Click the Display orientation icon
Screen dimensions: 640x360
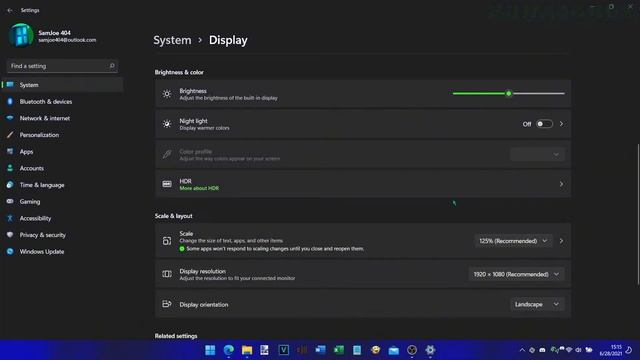click(x=167, y=304)
